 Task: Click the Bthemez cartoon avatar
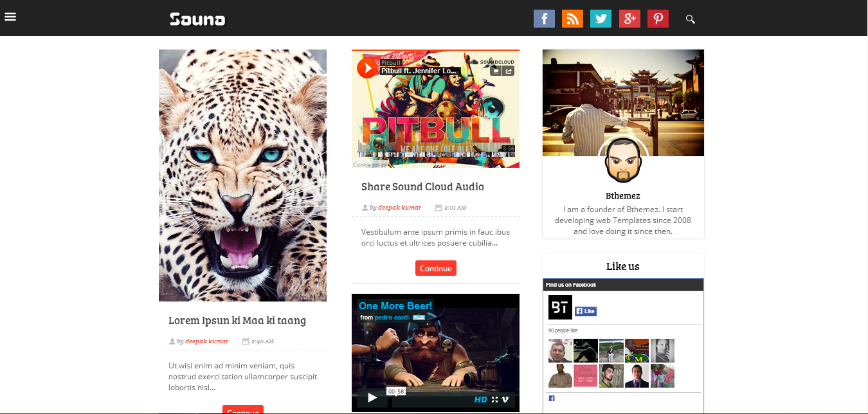click(623, 160)
